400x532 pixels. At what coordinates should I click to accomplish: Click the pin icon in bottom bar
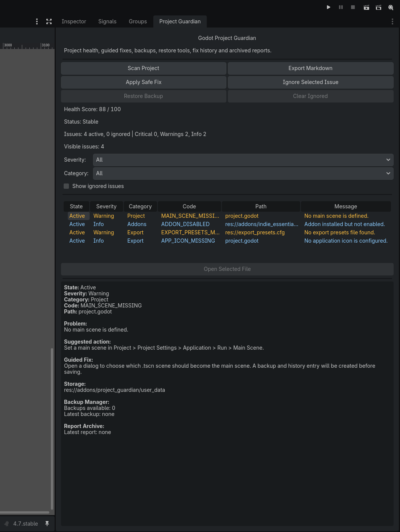pyautogui.click(x=47, y=524)
